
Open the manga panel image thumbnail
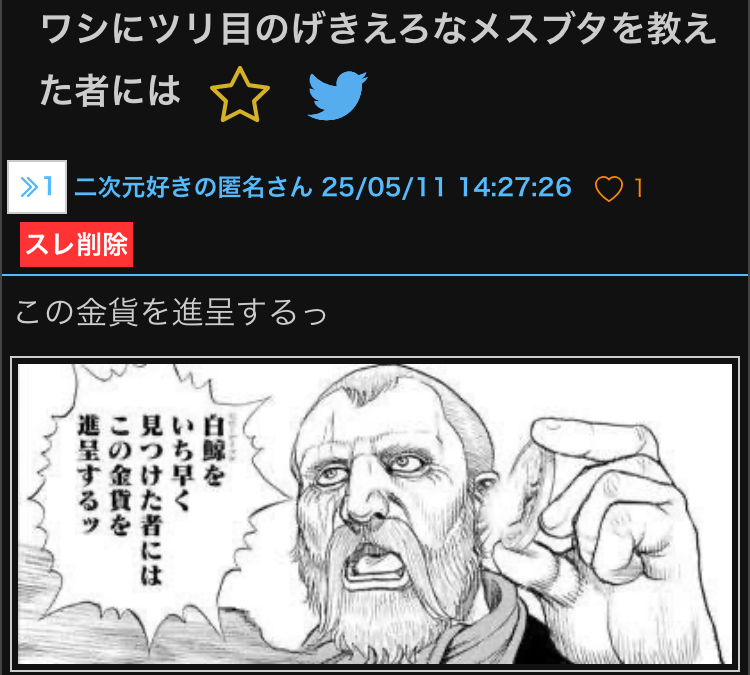375,514
